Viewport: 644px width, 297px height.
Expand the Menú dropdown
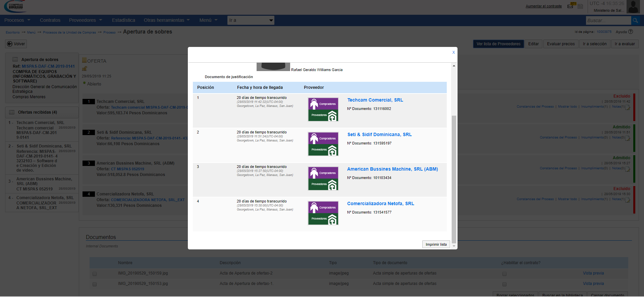point(208,20)
